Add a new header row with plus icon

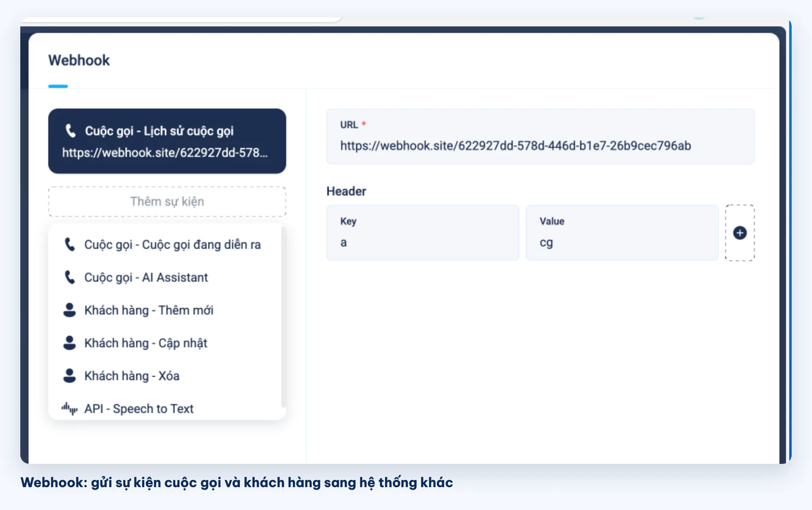pyautogui.click(x=740, y=233)
